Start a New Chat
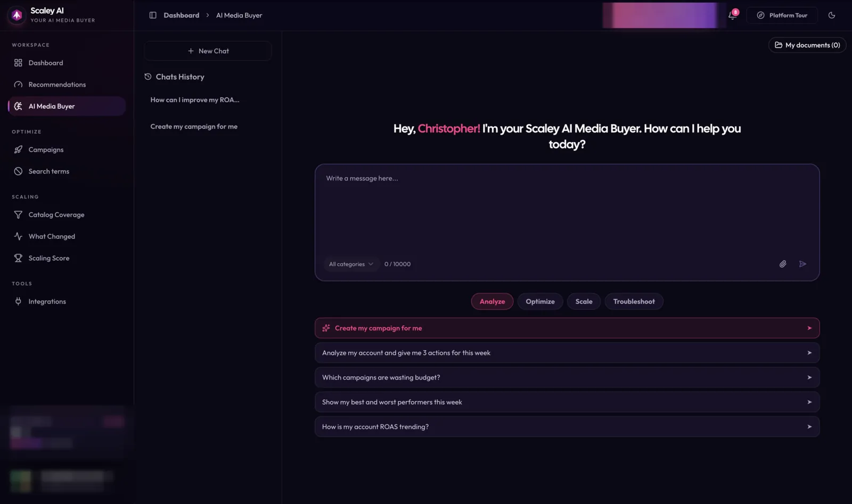Screen dimensions: 852x504 tap(208, 51)
